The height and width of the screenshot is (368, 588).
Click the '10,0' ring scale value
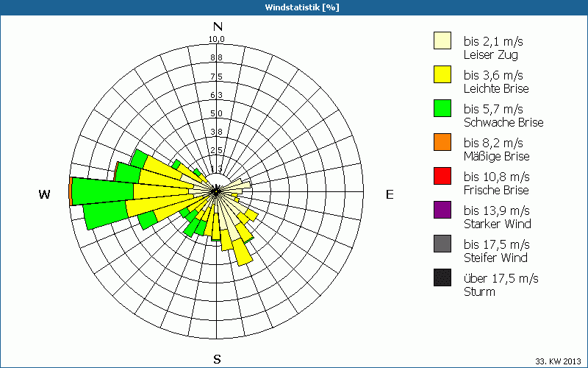tap(217, 40)
